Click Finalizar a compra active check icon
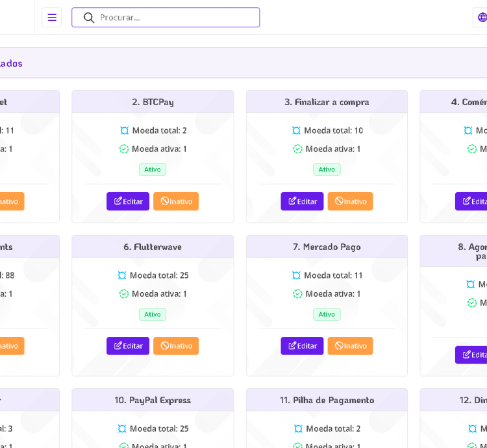 point(298,149)
